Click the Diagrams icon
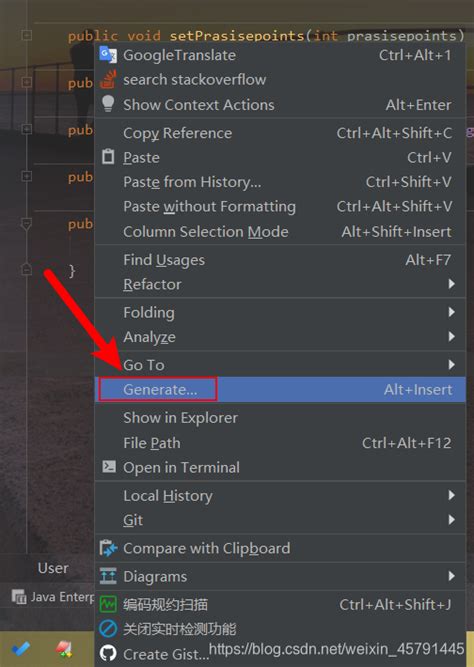 click(x=108, y=576)
